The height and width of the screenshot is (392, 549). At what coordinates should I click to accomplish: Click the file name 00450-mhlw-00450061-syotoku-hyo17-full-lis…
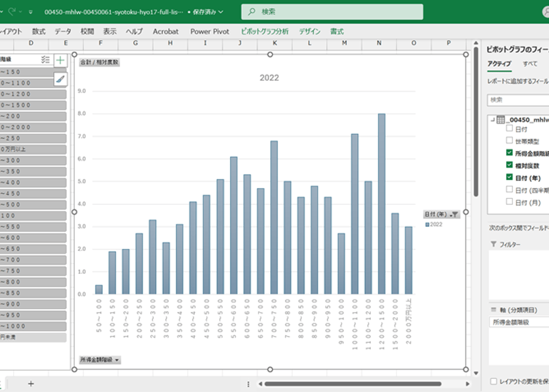click(114, 12)
